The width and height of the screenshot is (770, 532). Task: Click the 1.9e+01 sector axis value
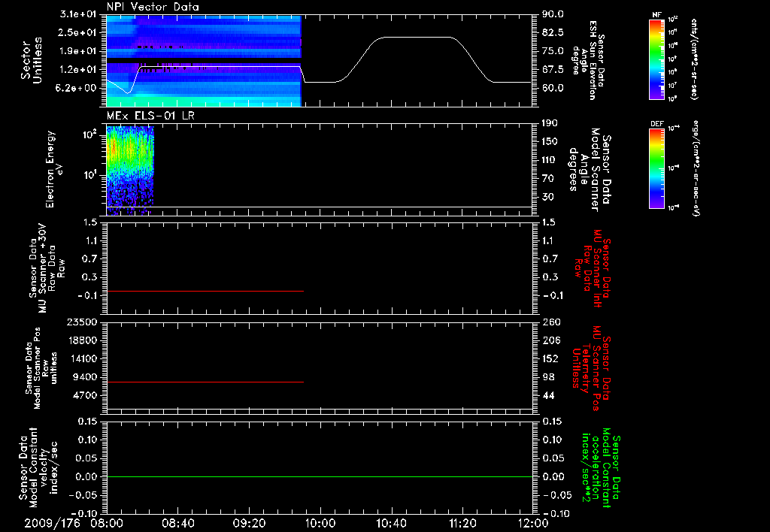[x=77, y=51]
